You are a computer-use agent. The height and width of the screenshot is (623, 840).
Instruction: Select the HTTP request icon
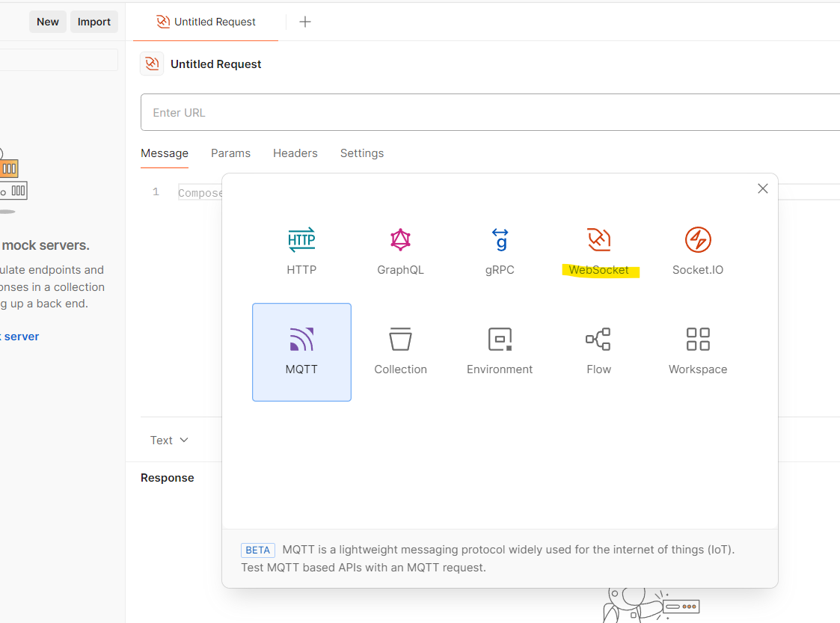click(x=301, y=239)
